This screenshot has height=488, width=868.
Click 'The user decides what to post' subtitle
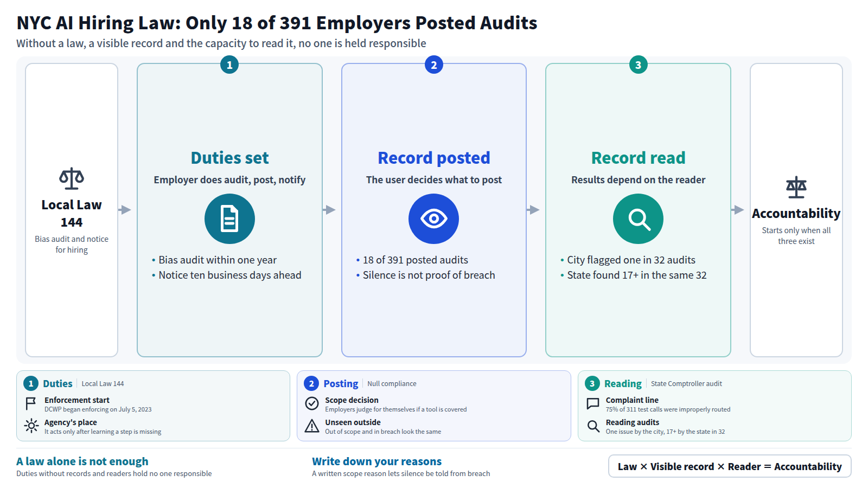coord(434,180)
